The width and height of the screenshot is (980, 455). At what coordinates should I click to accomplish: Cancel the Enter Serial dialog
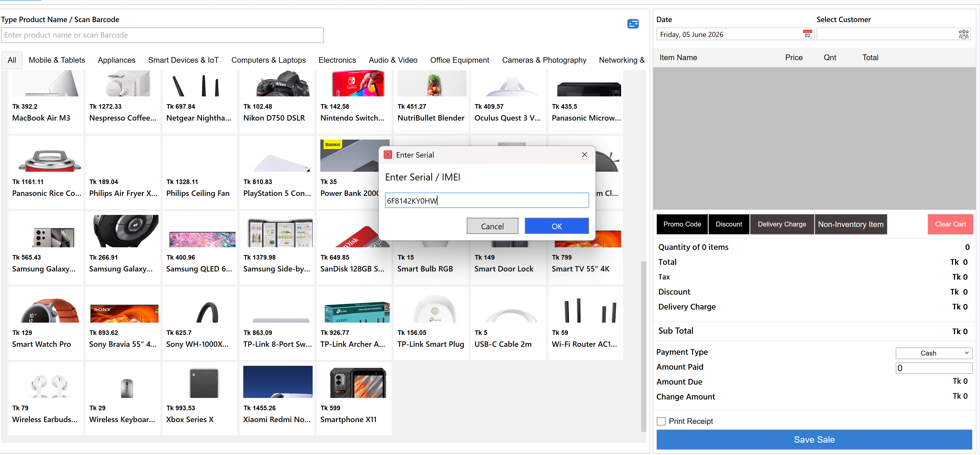click(492, 226)
